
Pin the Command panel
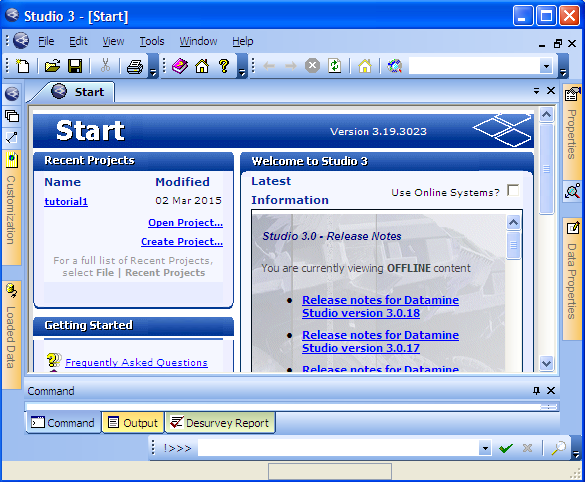536,391
